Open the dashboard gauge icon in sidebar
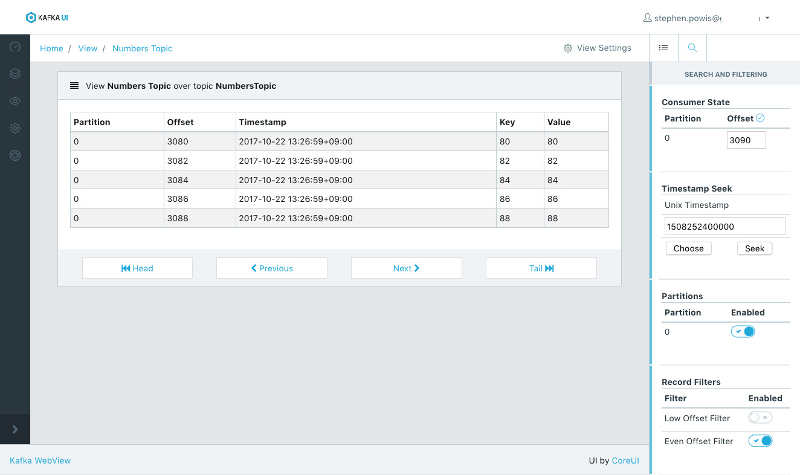The height and width of the screenshot is (475, 800). tap(15, 47)
